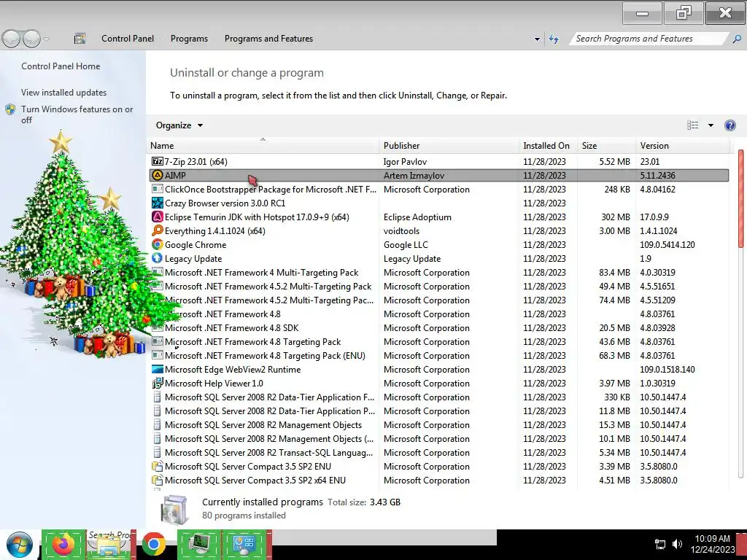
Task: Click the ClickOnce Bootstrapper Package icon
Action: pyautogui.click(x=158, y=189)
